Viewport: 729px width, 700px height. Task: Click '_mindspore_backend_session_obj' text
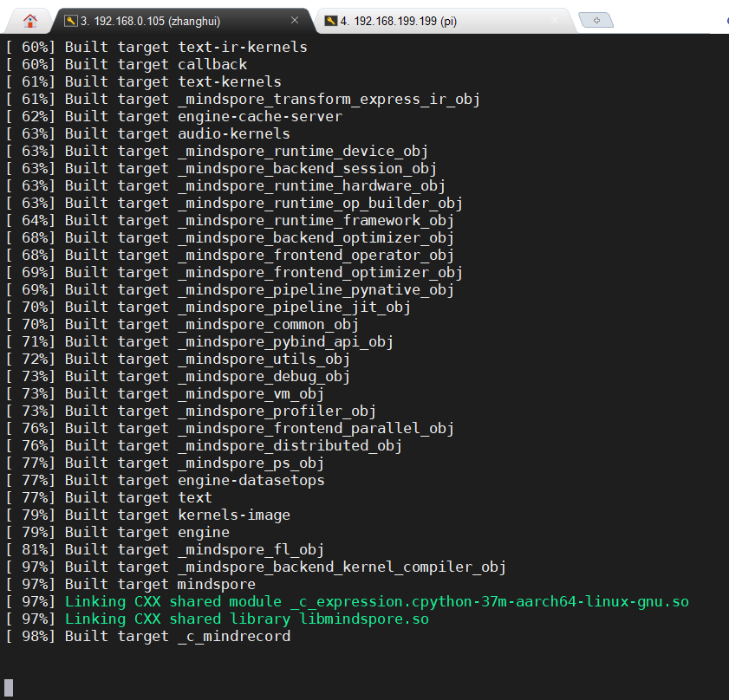307,168
